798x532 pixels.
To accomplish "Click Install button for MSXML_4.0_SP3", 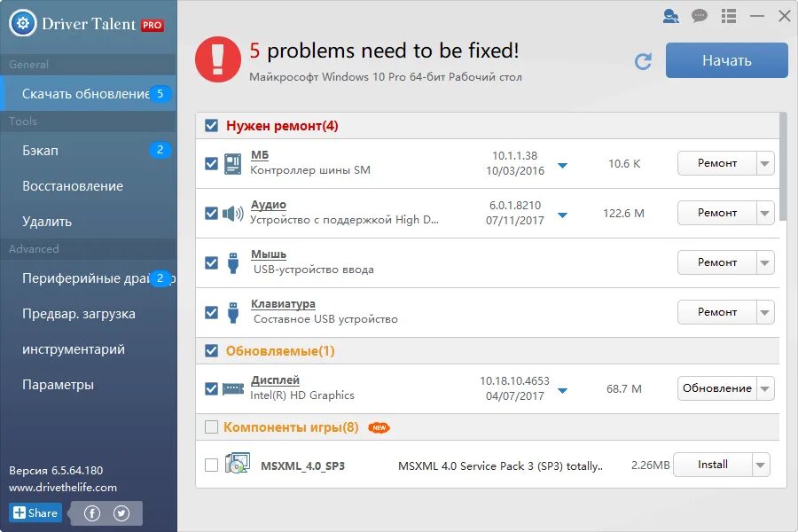I will (713, 465).
